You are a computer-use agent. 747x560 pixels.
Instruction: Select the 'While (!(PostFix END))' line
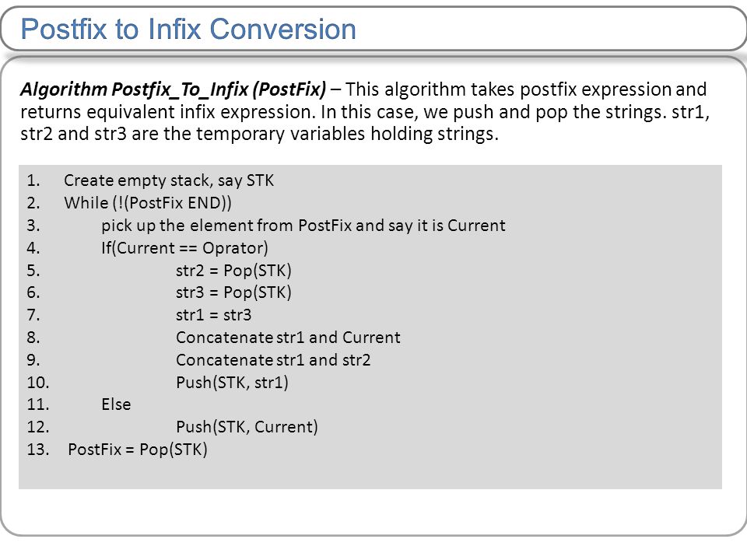click(148, 203)
